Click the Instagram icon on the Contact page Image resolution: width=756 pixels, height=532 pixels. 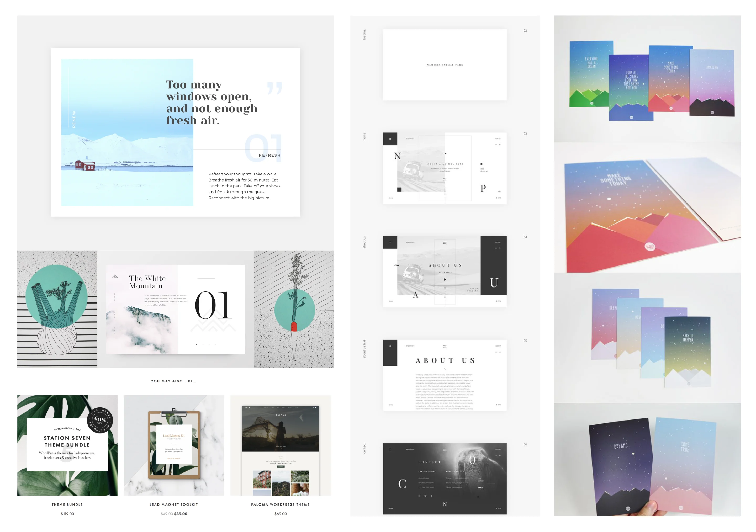click(420, 496)
